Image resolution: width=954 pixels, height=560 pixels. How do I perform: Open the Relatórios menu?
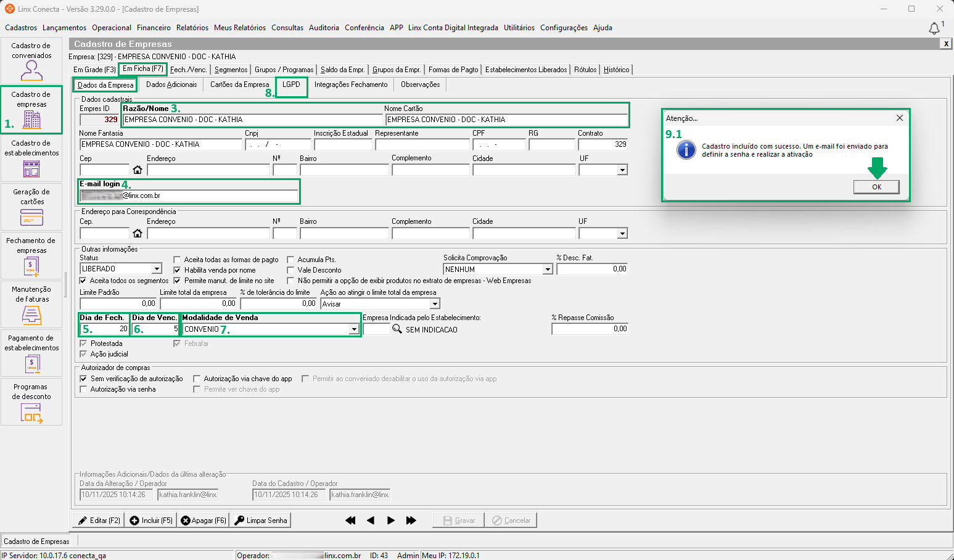click(x=192, y=28)
